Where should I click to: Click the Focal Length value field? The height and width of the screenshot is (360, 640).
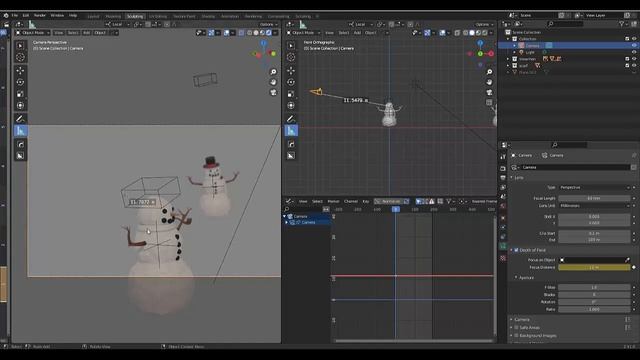click(x=594, y=198)
